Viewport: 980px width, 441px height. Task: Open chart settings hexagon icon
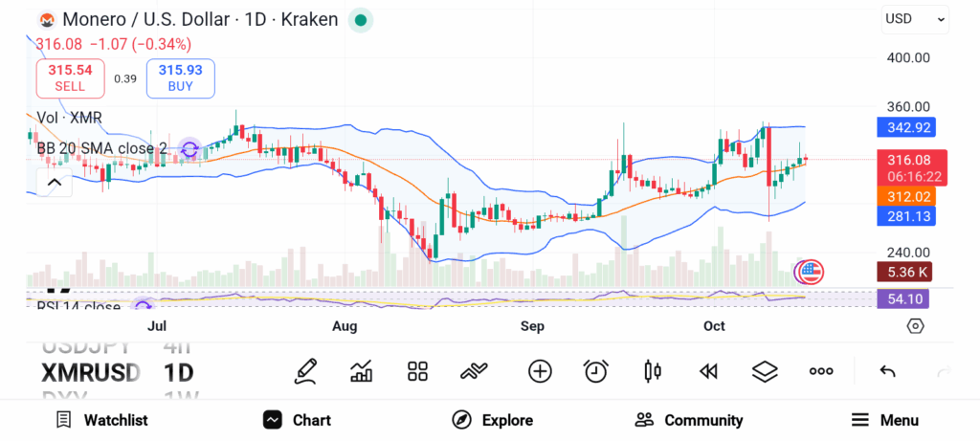point(915,326)
